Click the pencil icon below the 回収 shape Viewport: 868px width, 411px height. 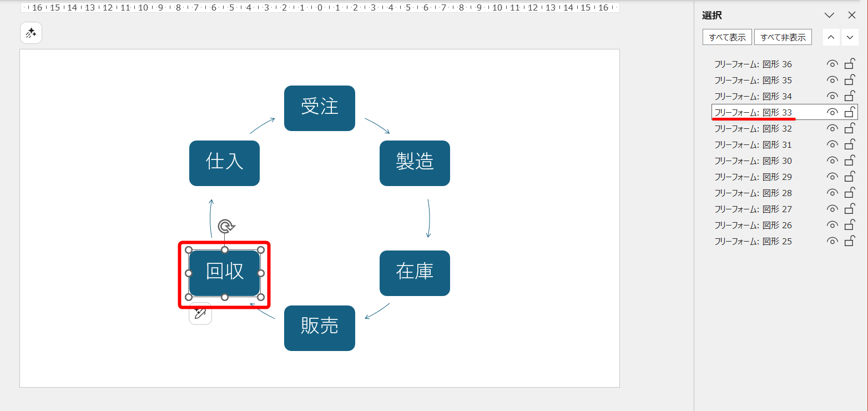(x=200, y=314)
